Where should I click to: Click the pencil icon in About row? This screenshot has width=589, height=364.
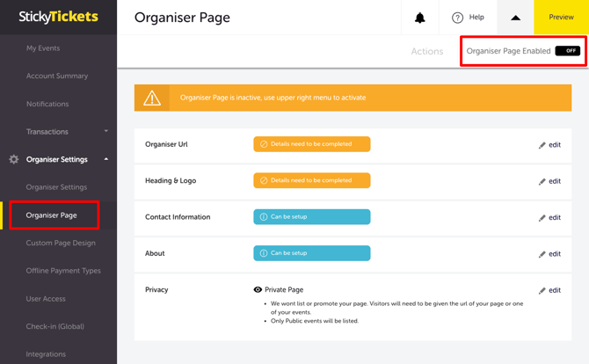pyautogui.click(x=542, y=255)
